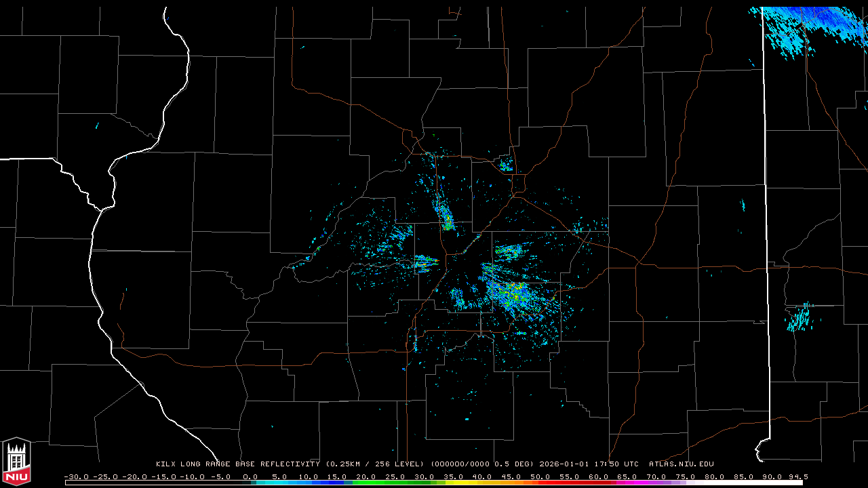Click the 10.0 scale label
This screenshot has height=488, width=868.
click(309, 476)
